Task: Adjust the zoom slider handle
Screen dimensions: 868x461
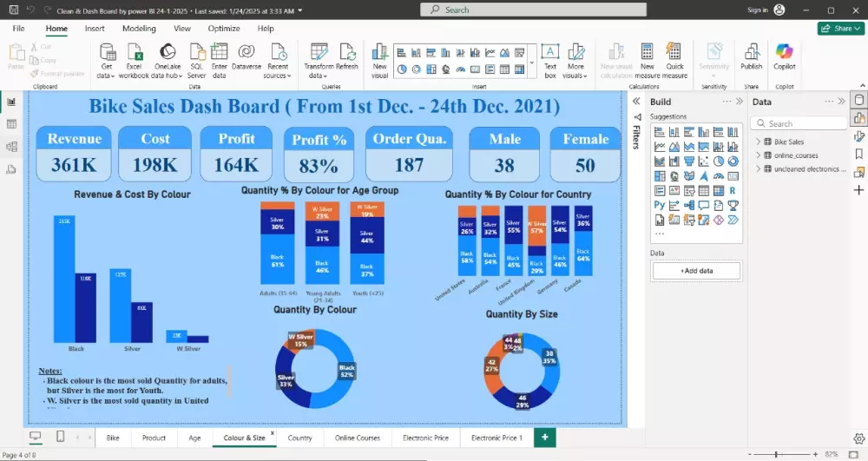Action: tap(777, 454)
